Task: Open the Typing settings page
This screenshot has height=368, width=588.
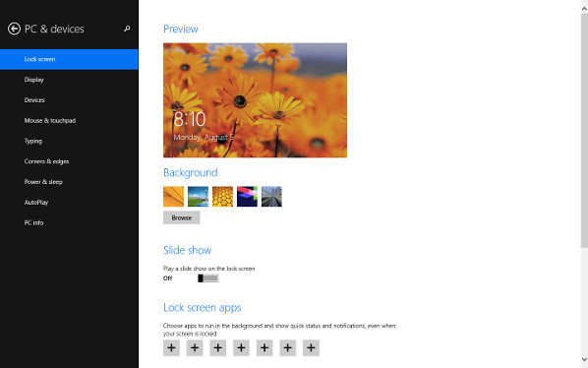Action: [69, 141]
